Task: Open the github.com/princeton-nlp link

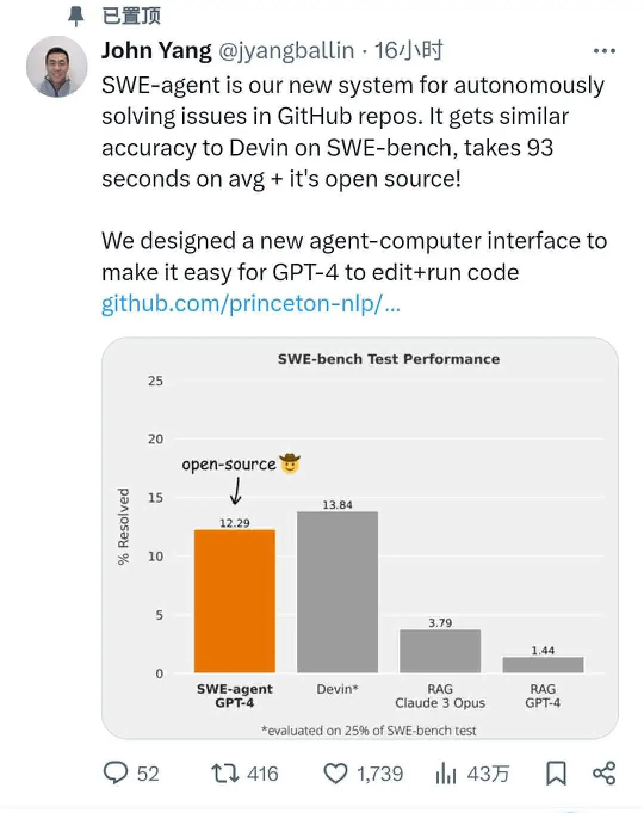Action: pyautogui.click(x=250, y=304)
